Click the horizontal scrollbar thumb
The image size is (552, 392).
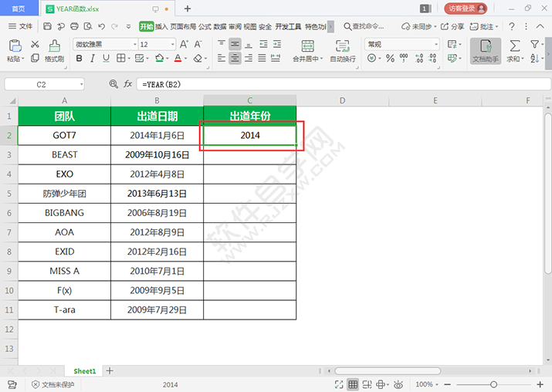388,371
